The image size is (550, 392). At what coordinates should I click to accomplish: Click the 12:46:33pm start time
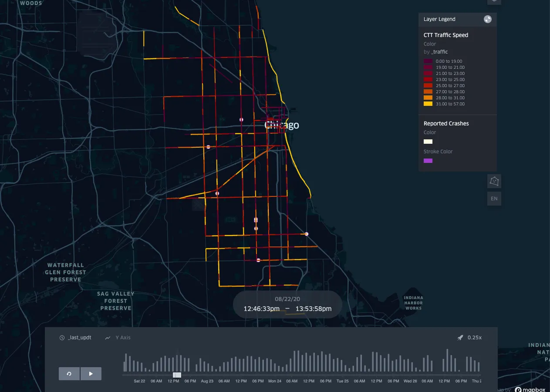click(262, 309)
